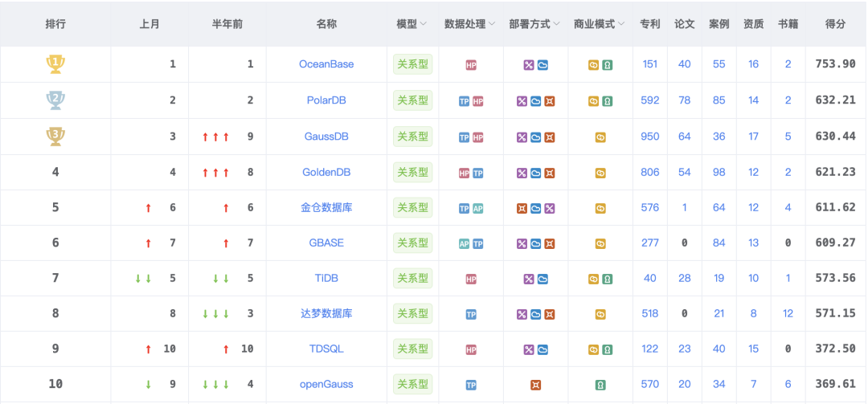
Task: Click the green business-model icon in openGauss row
Action: coord(600,386)
